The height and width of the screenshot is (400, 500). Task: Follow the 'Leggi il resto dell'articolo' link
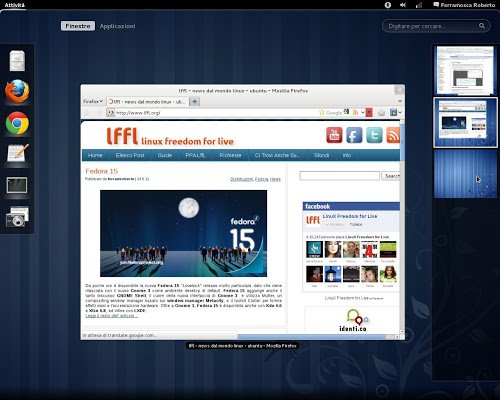(111, 316)
